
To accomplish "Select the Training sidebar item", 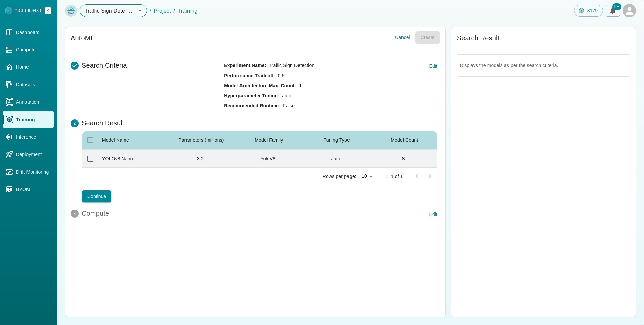I will (x=28, y=120).
